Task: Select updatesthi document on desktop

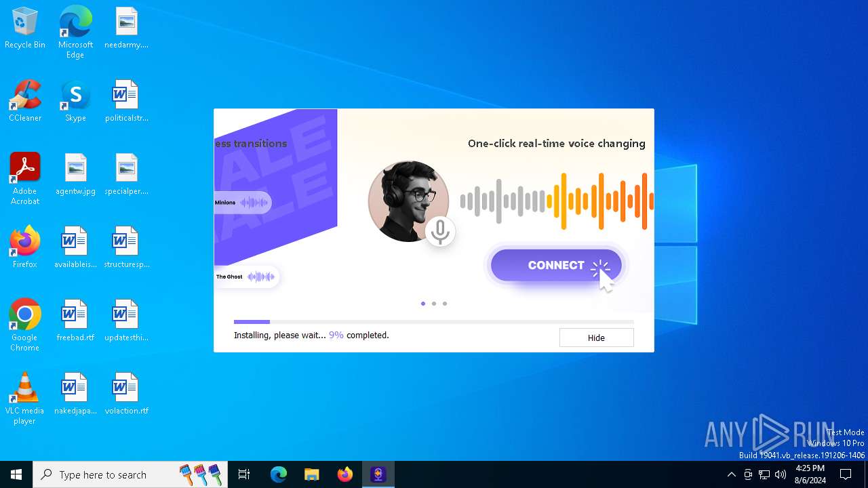Action: tap(126, 321)
